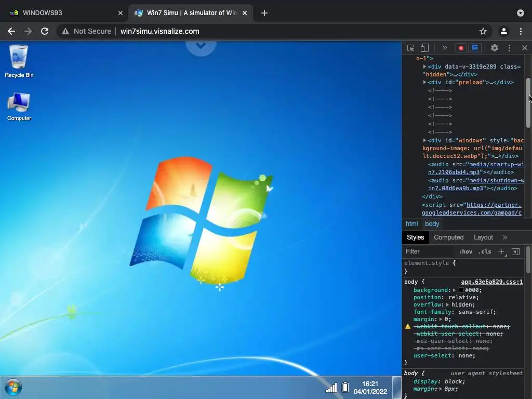The height and width of the screenshot is (399, 532).
Task: Click the Not Secure warning indicator
Action: pyautogui.click(x=87, y=31)
